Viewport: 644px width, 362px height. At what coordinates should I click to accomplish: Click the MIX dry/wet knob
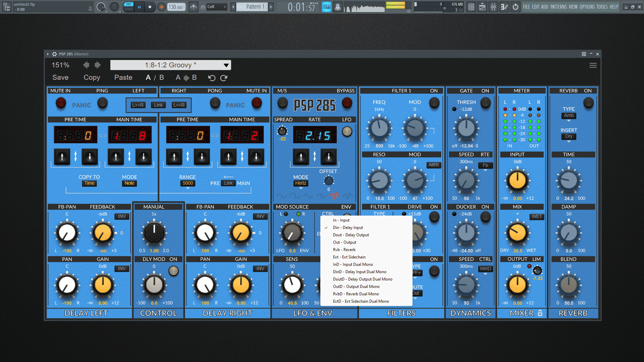pyautogui.click(x=517, y=233)
